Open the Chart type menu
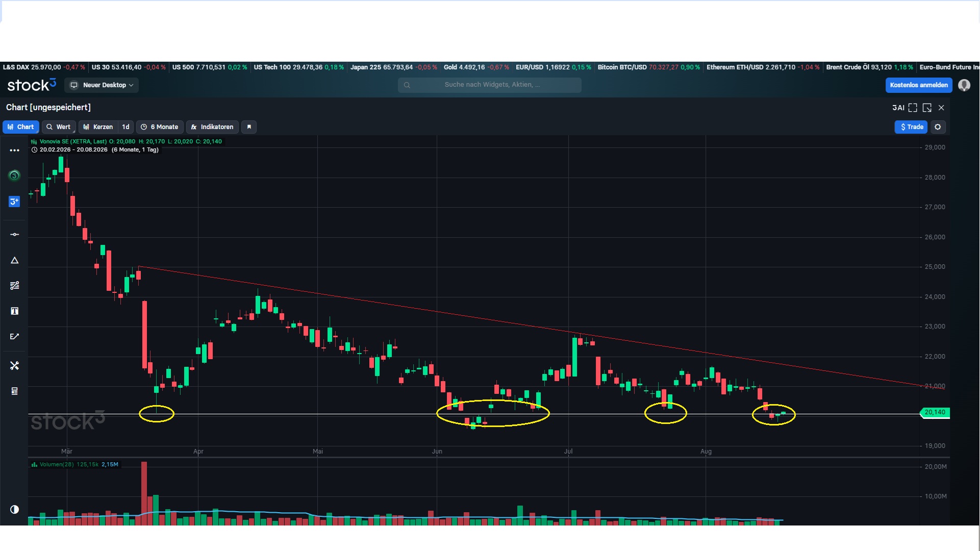980x551 pixels. (21, 127)
